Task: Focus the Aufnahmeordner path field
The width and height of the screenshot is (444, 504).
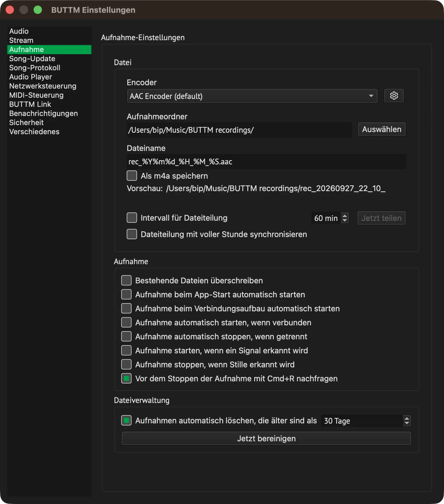Action: 239,130
